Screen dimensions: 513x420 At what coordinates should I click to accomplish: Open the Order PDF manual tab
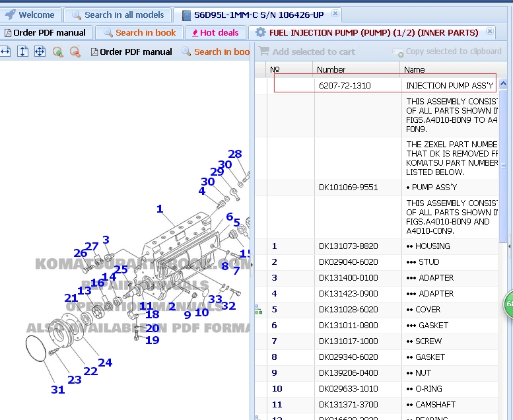click(x=45, y=33)
